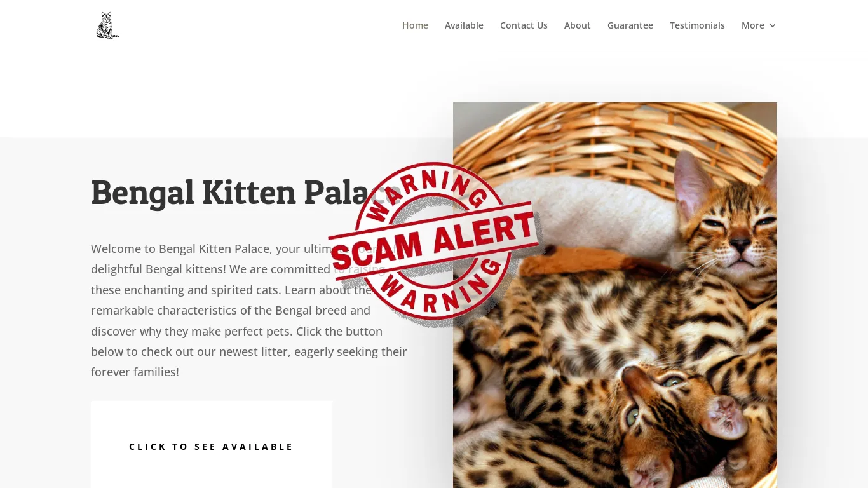Expand the More dropdown menu

(759, 25)
